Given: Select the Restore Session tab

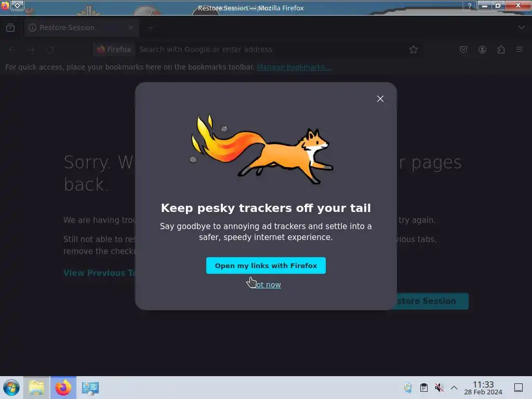Looking at the screenshot, I should pyautogui.click(x=81, y=28).
